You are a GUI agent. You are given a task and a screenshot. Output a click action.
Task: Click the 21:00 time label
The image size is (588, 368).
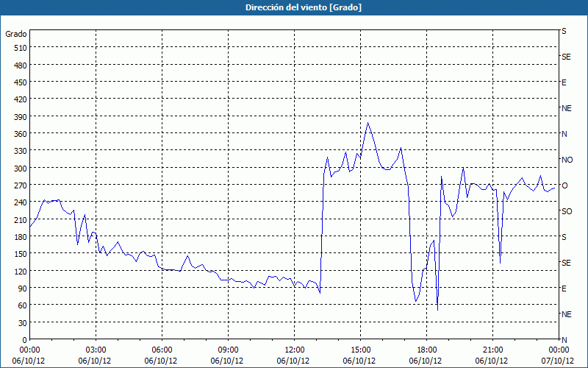[492, 350]
